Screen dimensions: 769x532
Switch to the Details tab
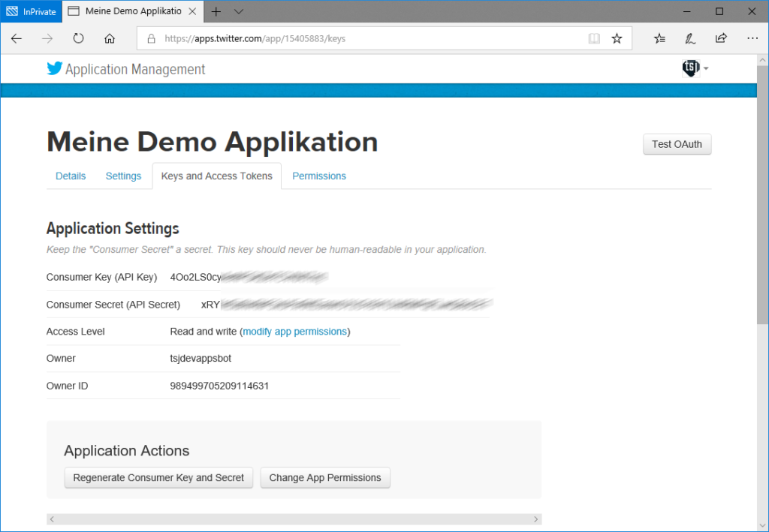click(71, 176)
